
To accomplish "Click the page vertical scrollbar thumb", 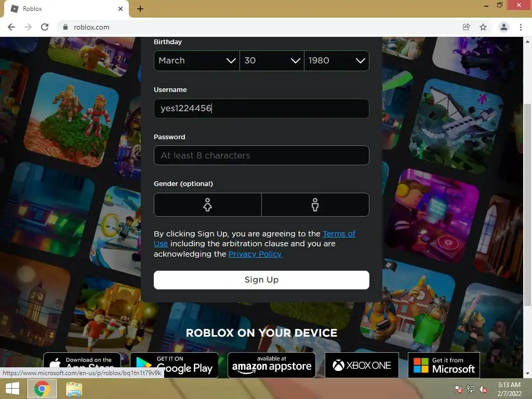I will click(x=527, y=205).
